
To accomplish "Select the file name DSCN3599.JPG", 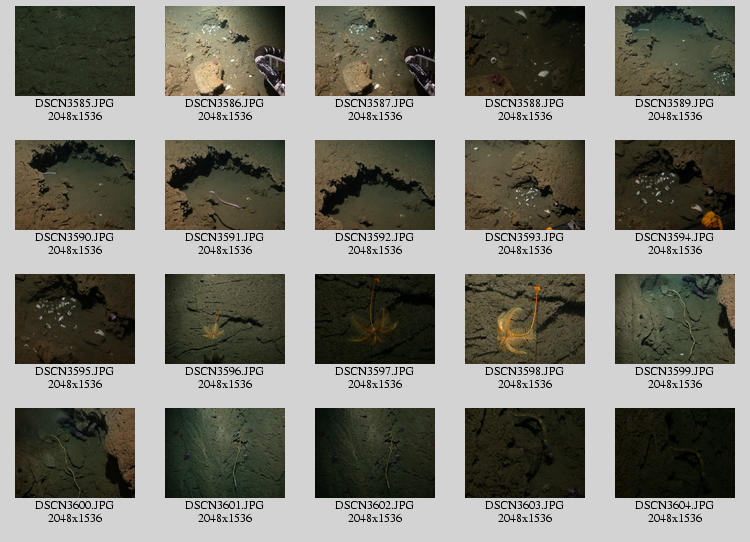I will 674,371.
